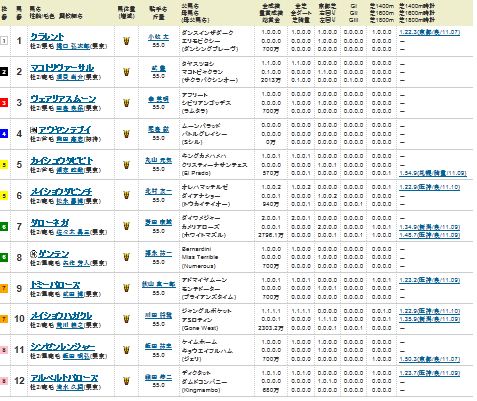Click the red gate 3 color box

tap(4, 103)
